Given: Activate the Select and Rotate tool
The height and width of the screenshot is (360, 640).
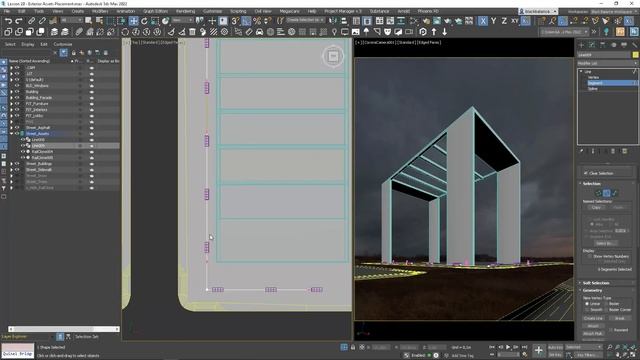Looking at the screenshot, I should tap(144, 21).
